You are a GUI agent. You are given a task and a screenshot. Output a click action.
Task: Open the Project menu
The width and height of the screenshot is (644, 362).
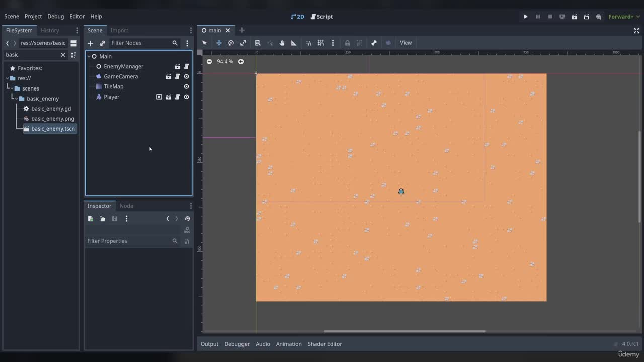click(33, 16)
